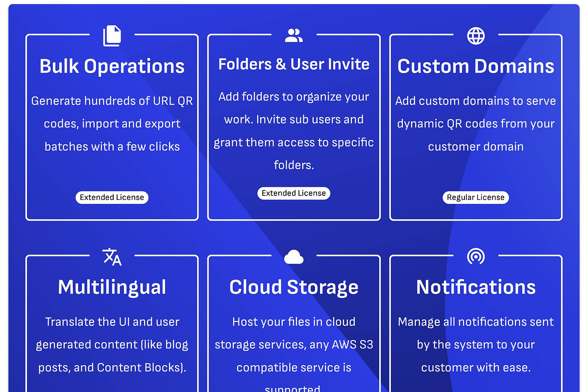Click the users icon above Folders & User Invite

(x=294, y=35)
